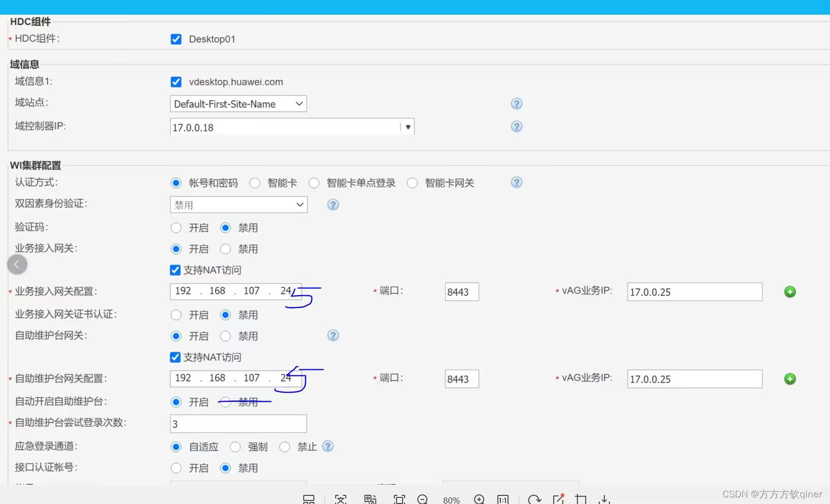Select 帐号和密码 authentication radio
830x504 pixels.
point(176,183)
